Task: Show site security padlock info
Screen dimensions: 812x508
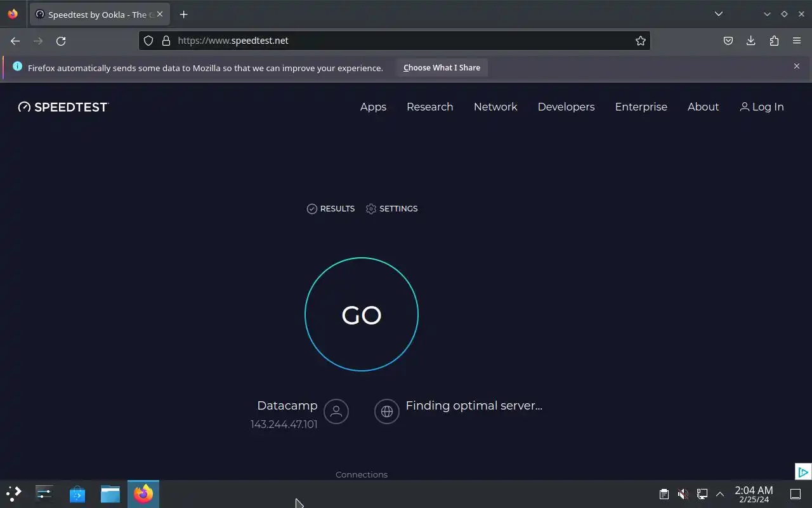Action: tap(166, 41)
